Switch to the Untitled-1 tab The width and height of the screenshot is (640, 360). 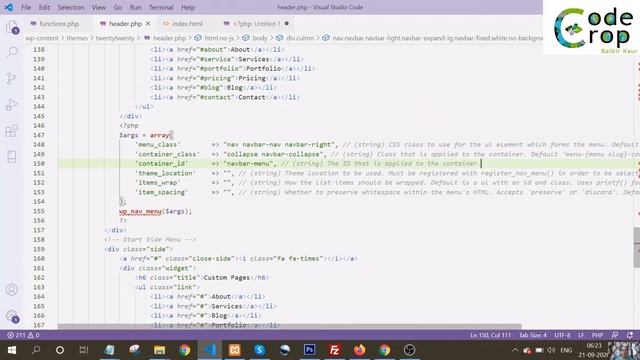tap(256, 24)
